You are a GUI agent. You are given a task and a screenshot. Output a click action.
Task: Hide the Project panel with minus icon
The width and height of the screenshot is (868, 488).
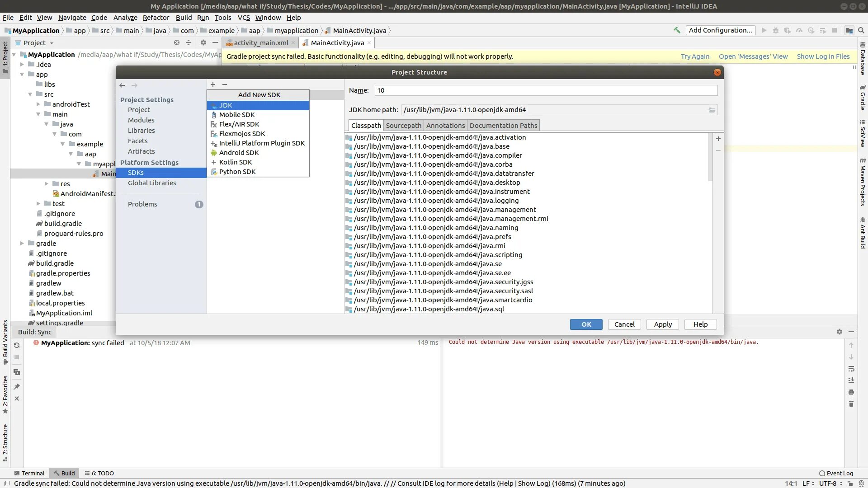[x=215, y=42]
